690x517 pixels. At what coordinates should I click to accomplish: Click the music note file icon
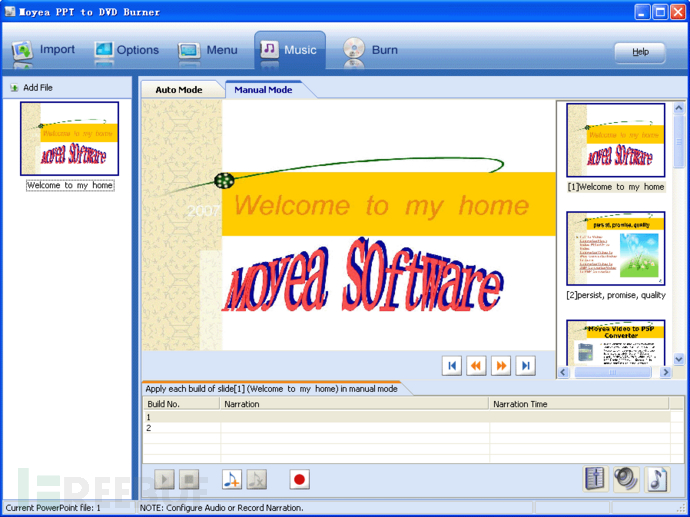(x=657, y=479)
